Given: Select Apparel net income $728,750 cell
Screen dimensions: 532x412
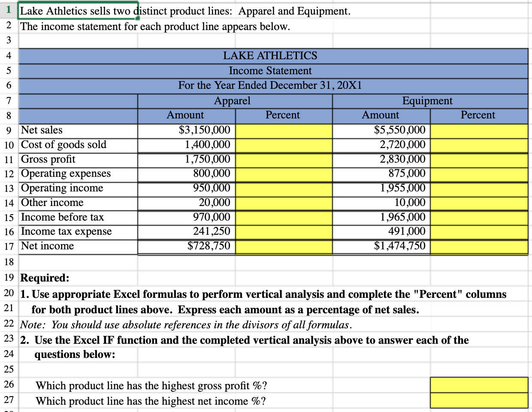Looking at the screenshot, I should pos(187,246).
